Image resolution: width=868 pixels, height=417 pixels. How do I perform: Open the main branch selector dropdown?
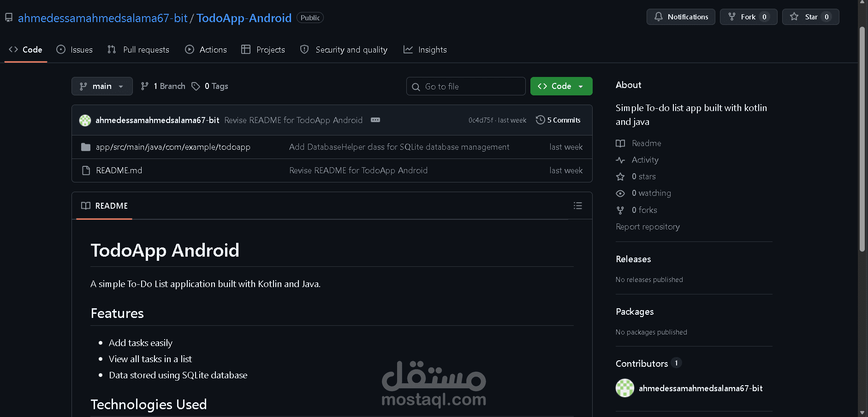[102, 86]
